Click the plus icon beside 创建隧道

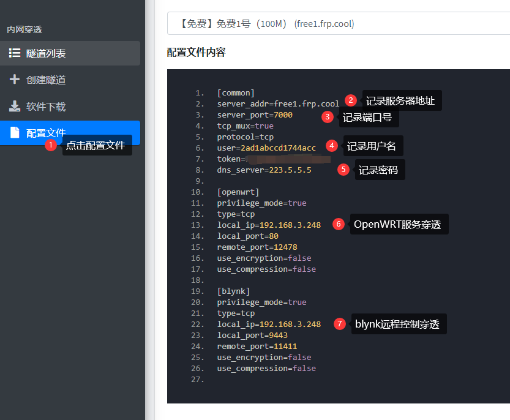point(15,79)
